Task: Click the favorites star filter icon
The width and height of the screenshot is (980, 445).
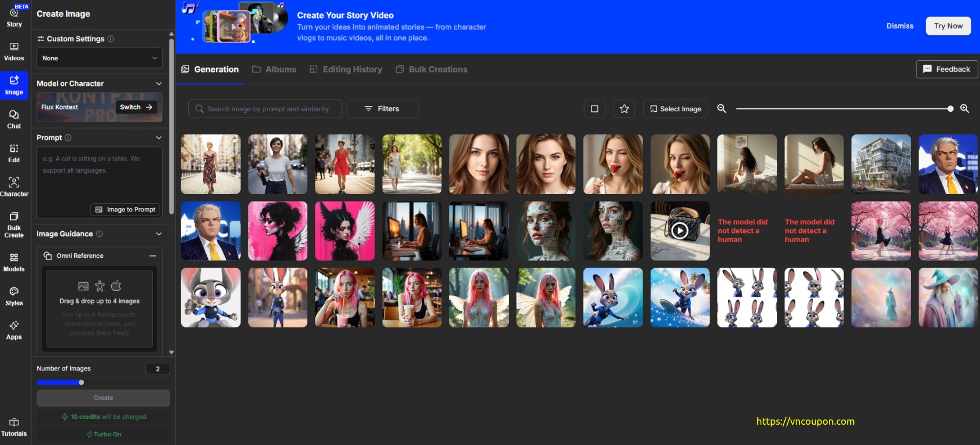Action: pos(624,109)
